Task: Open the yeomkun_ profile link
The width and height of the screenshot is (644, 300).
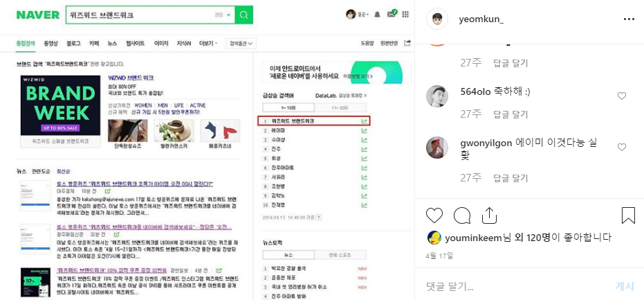Action: pos(481,19)
